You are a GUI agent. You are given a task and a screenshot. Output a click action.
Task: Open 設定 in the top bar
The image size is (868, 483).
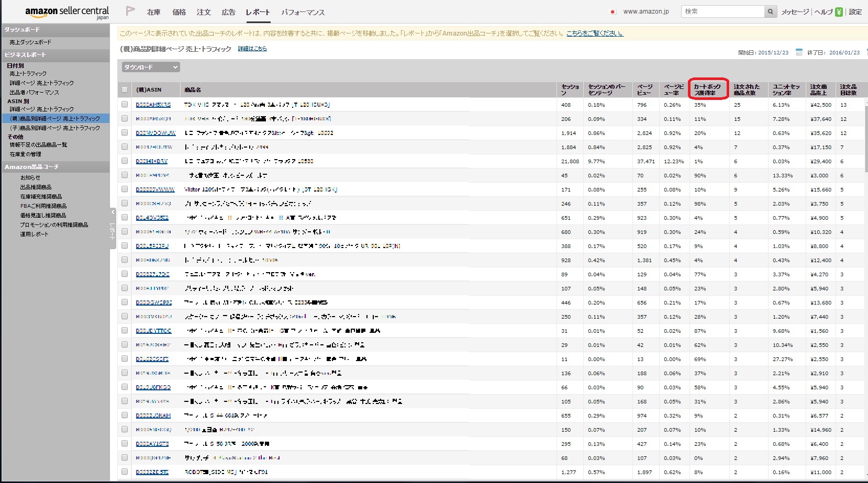[855, 12]
